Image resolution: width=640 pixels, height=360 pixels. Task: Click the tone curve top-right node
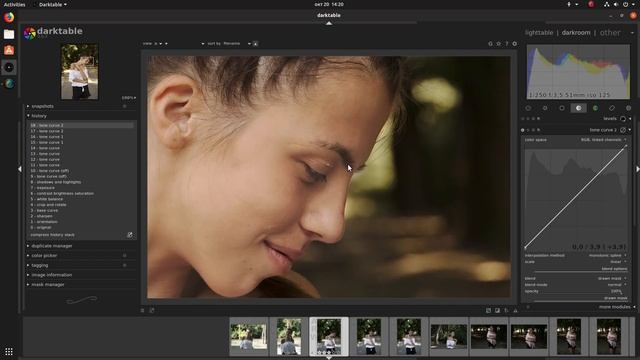click(x=627, y=147)
